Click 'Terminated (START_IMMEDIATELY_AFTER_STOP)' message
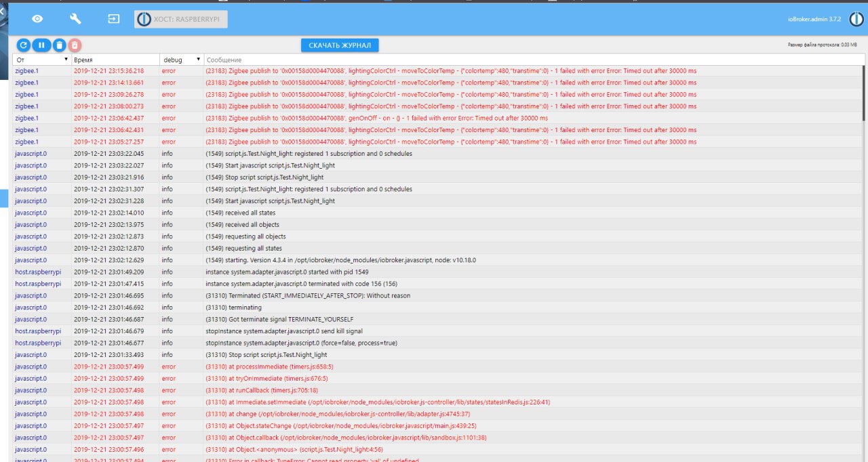Image resolution: width=868 pixels, height=462 pixels. coord(308,296)
